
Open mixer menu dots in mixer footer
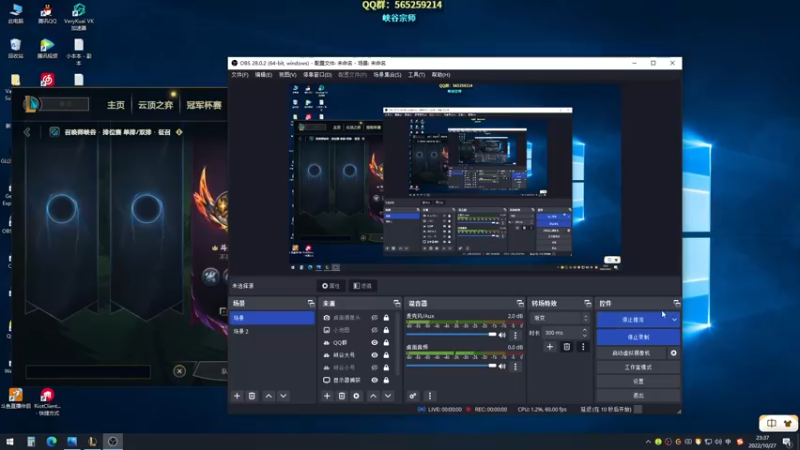tap(430, 396)
